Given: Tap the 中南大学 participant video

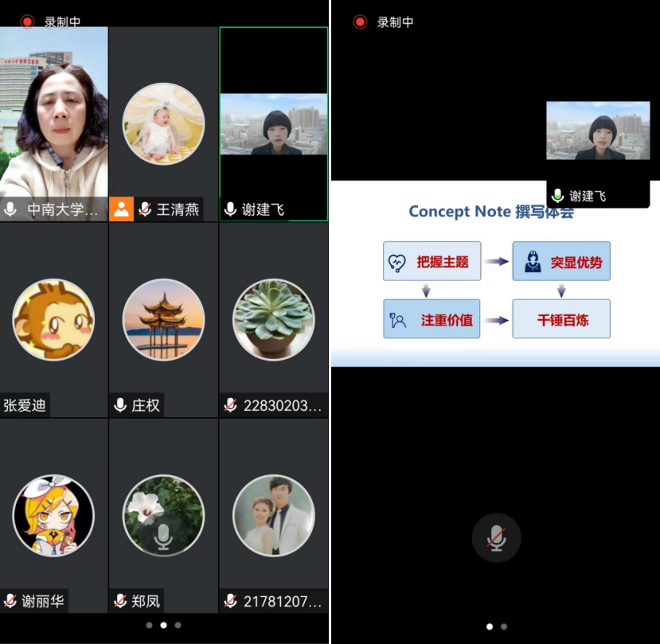Looking at the screenshot, I should tap(53, 111).
